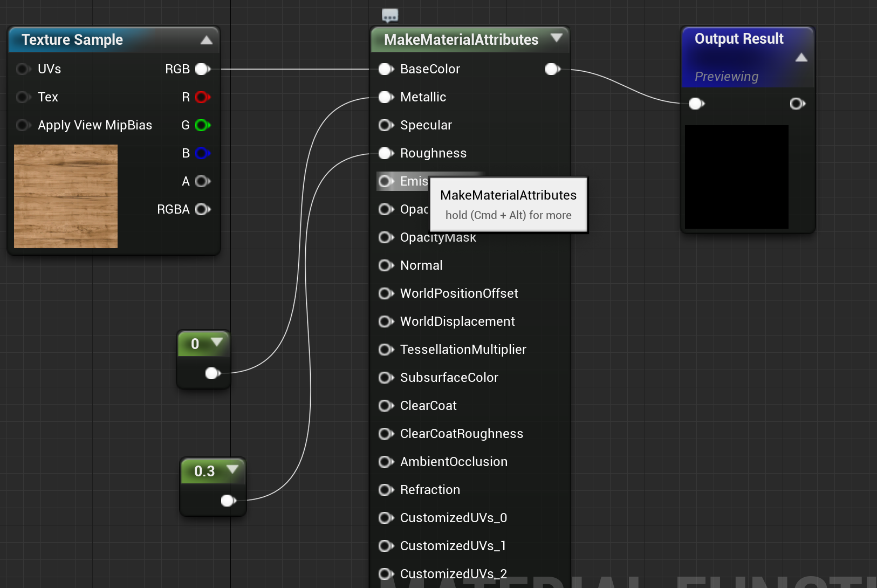
Task: Click the green G channel output pin
Action: click(x=202, y=125)
